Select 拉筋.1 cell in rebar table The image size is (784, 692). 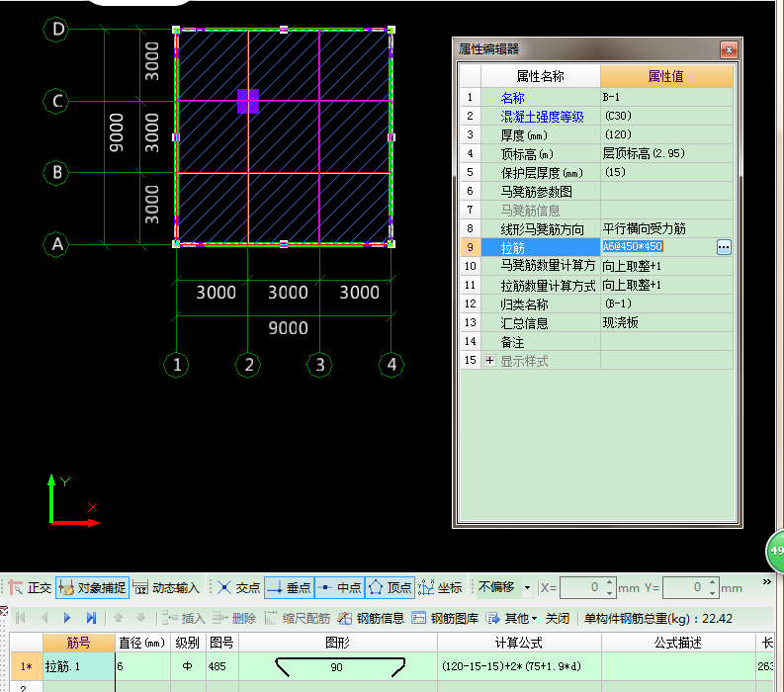78,666
